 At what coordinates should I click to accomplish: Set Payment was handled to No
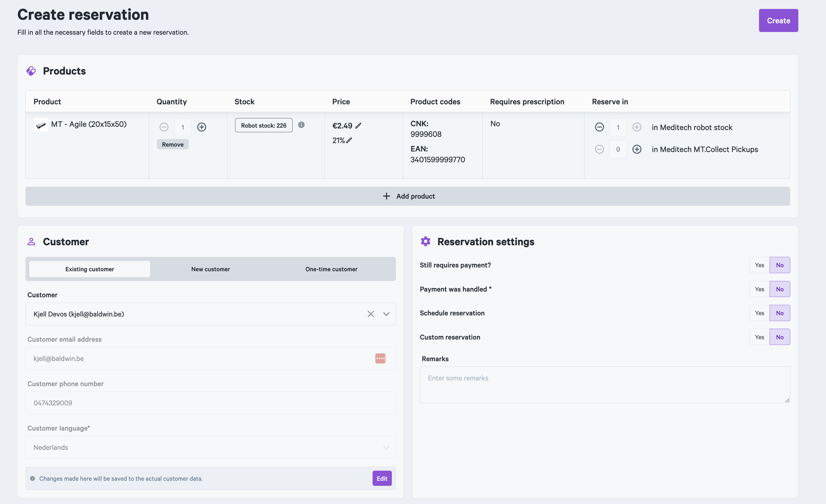pyautogui.click(x=780, y=289)
